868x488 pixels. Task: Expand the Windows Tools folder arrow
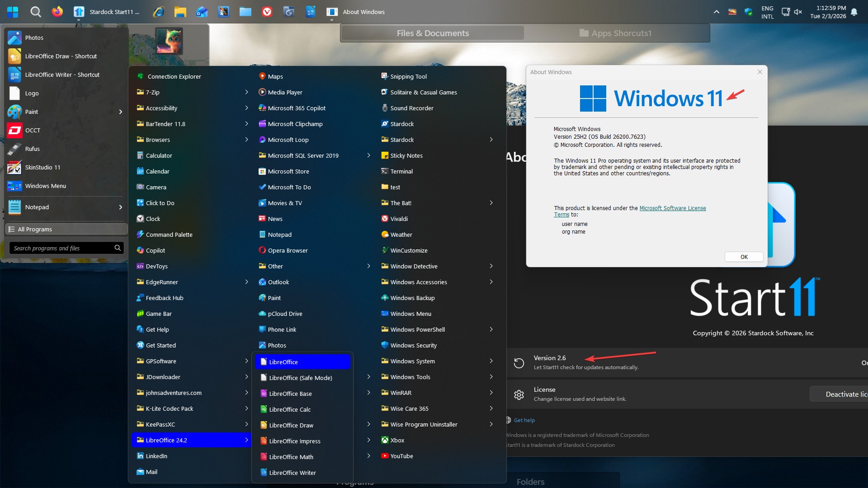point(491,377)
